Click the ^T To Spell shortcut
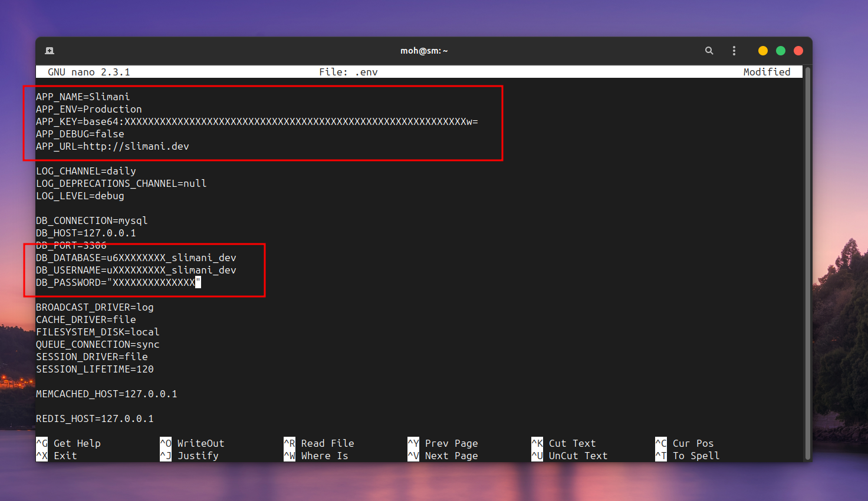The image size is (868, 501). [x=688, y=456]
